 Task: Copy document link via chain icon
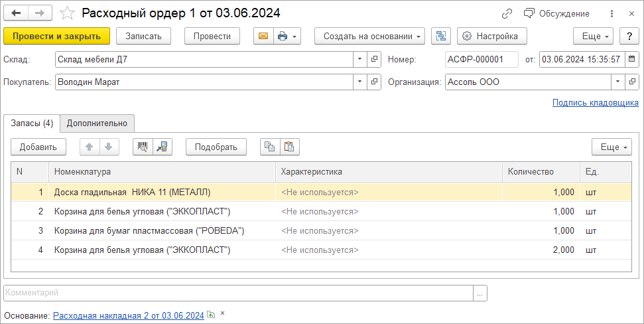pos(507,13)
